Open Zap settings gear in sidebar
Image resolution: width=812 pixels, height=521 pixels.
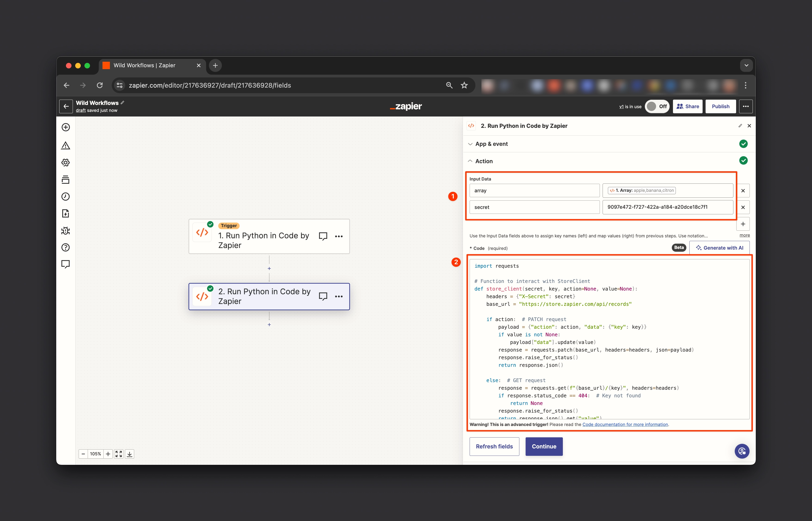point(66,162)
